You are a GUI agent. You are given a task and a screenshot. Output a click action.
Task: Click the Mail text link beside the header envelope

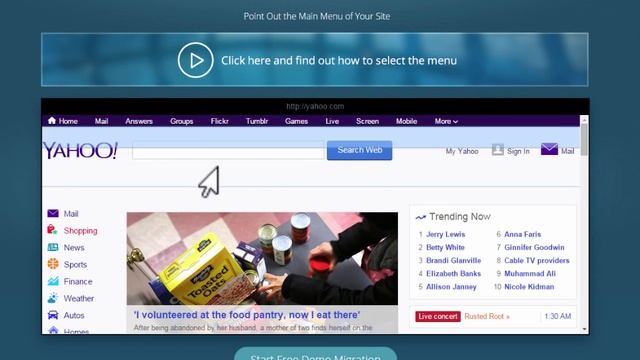567,151
